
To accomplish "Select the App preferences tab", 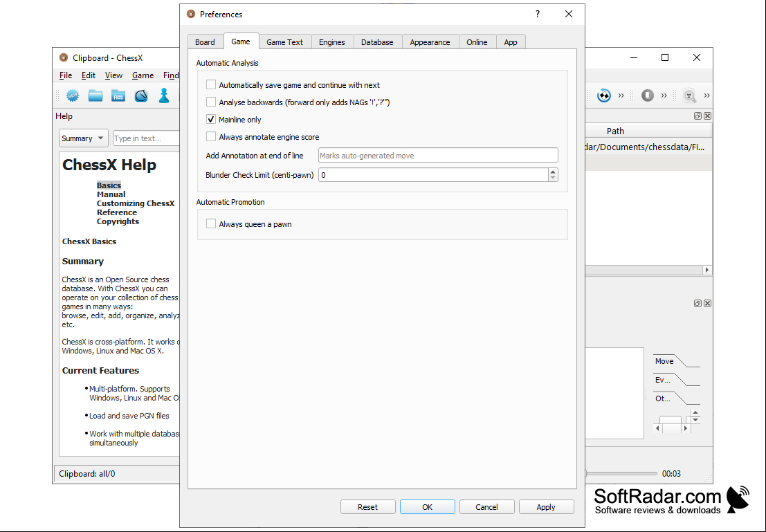I will (x=511, y=42).
